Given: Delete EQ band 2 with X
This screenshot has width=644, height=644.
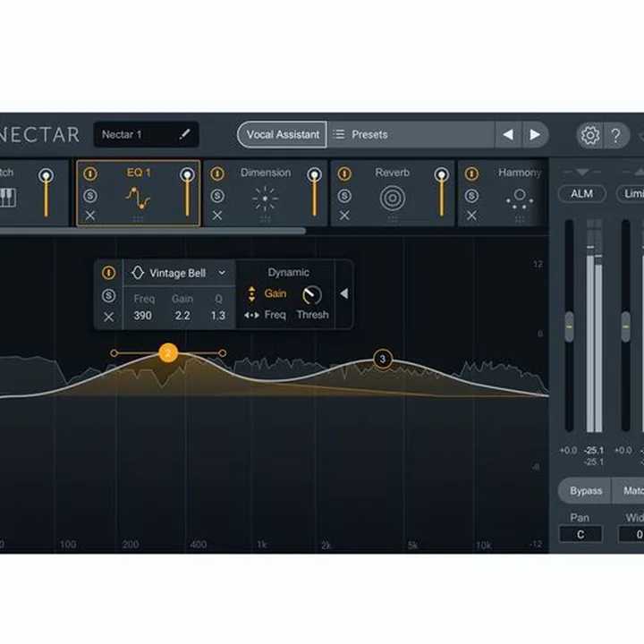Looking at the screenshot, I should click(108, 317).
